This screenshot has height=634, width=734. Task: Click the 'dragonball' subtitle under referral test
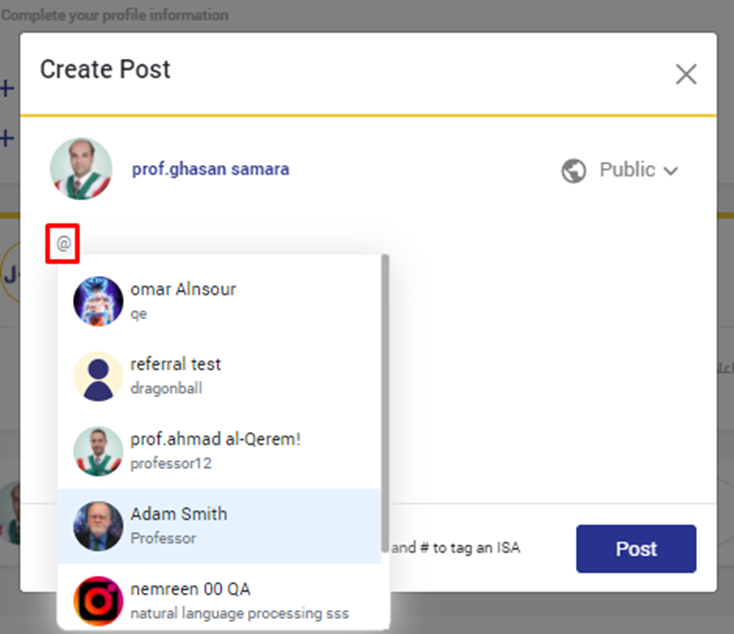166,388
